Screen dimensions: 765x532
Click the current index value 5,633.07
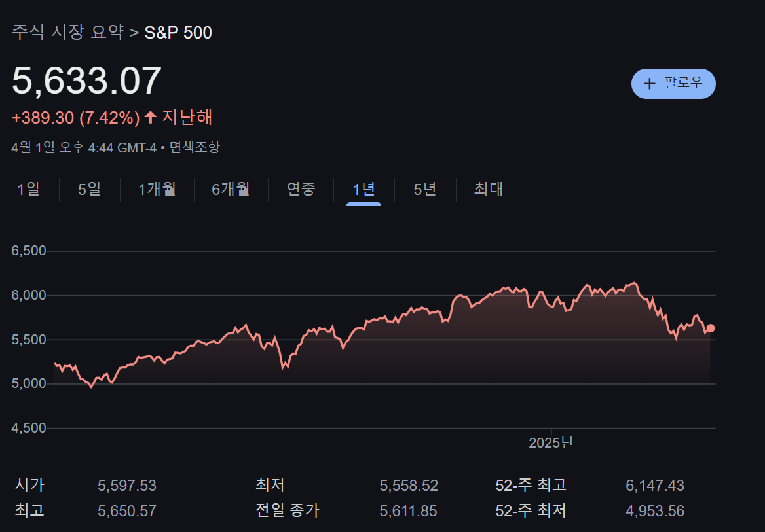click(x=86, y=80)
